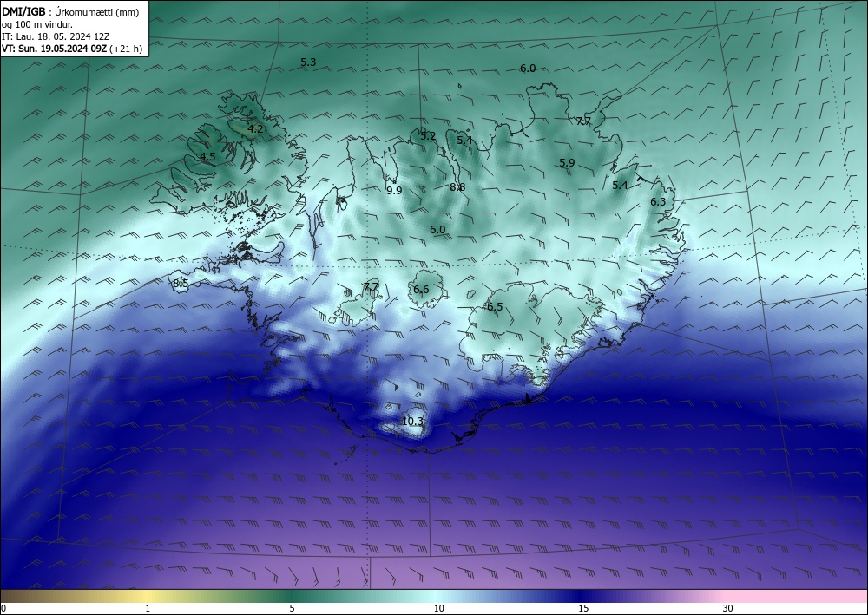Click the 15 tick label on color scale

[583, 608]
